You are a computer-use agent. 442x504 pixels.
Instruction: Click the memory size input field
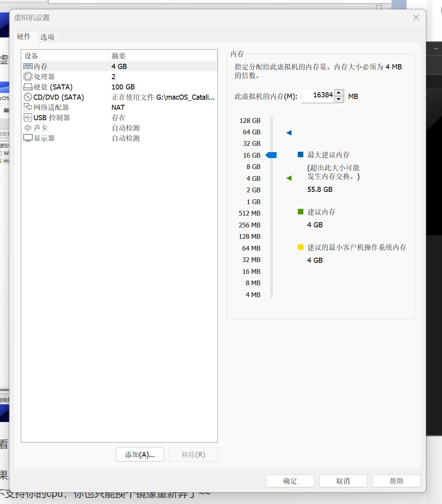318,96
